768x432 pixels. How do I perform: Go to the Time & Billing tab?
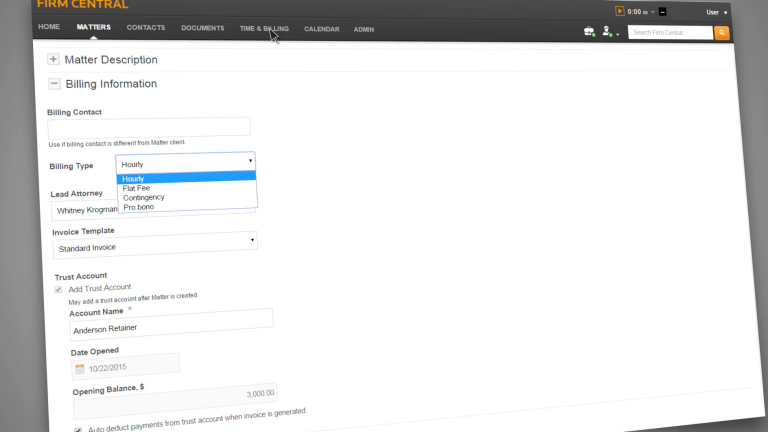point(264,29)
